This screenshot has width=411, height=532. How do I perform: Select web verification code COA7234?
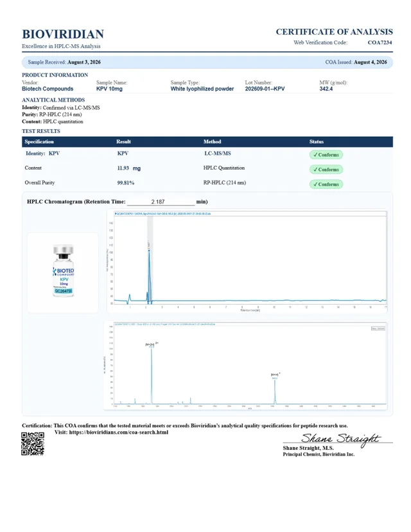[380, 42]
